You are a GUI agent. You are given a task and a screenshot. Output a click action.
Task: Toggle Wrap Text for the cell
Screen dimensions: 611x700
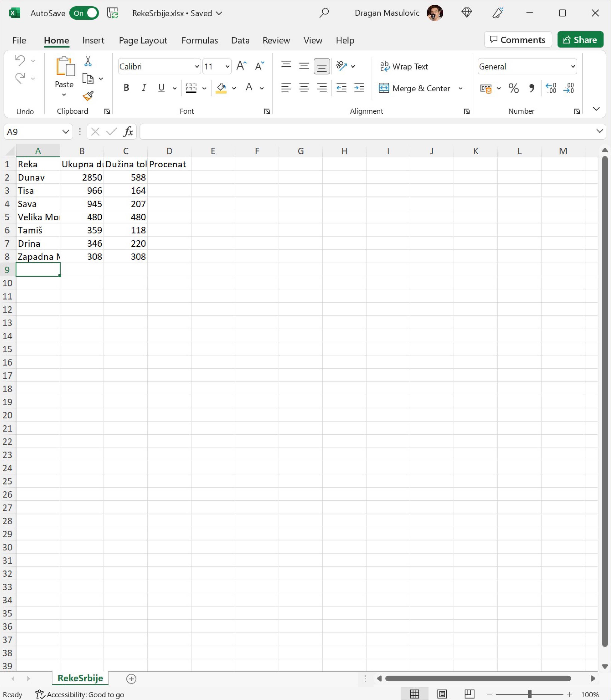[x=404, y=66]
